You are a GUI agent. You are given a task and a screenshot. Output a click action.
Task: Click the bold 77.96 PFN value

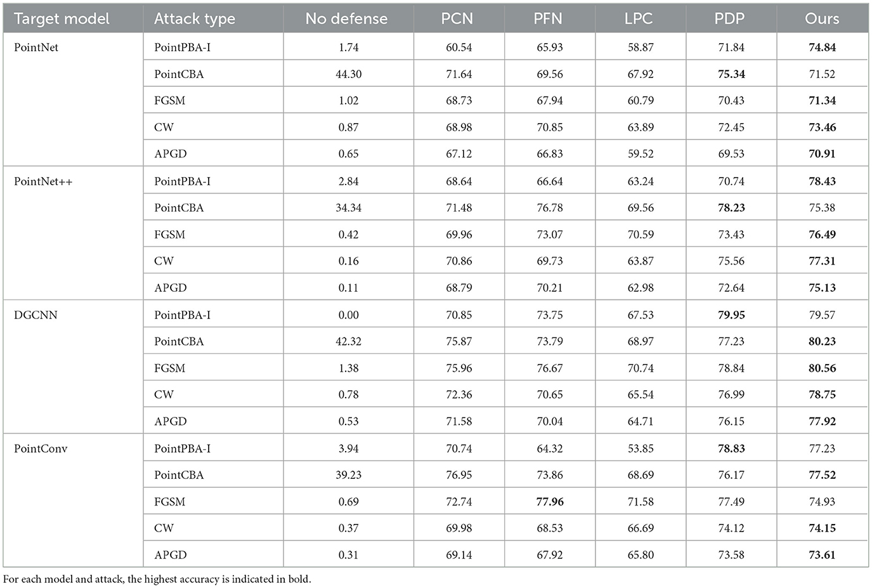[549, 502]
